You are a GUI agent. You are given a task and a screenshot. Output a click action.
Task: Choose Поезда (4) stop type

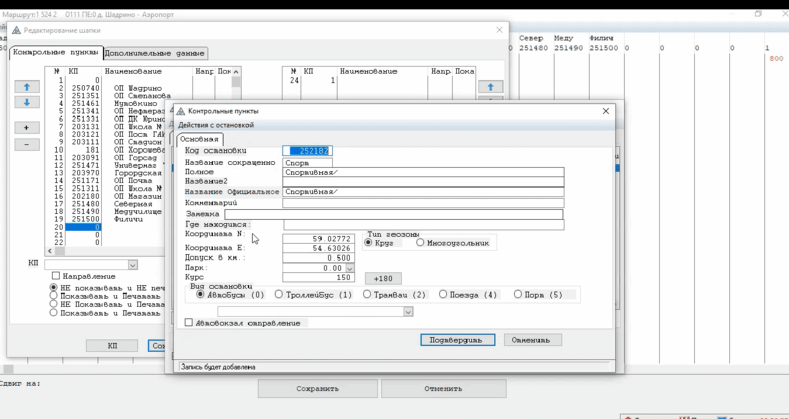(443, 295)
